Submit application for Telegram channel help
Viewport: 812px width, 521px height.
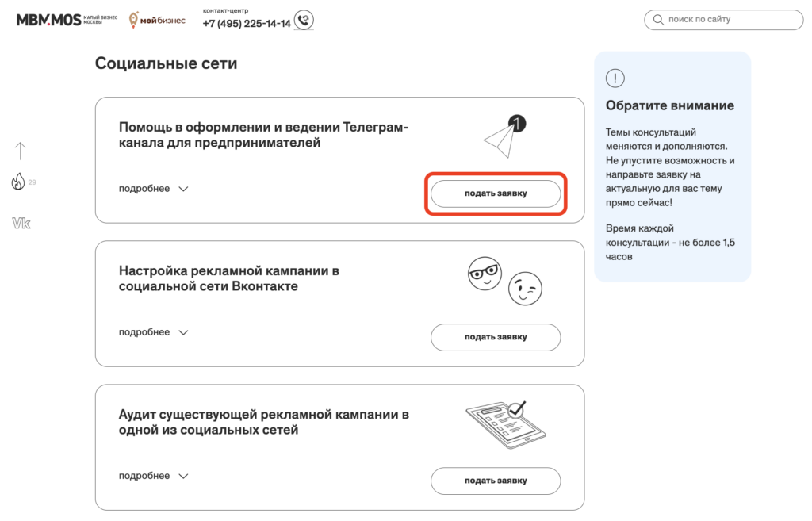496,193
